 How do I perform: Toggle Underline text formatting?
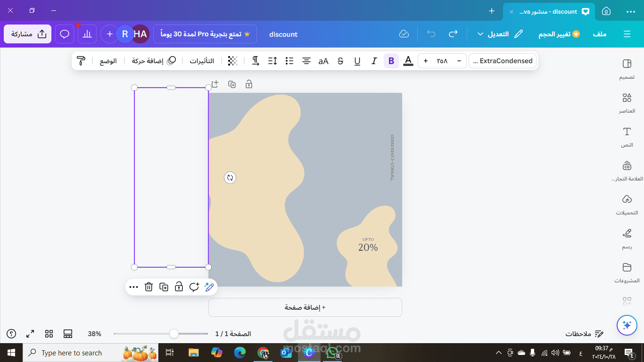357,61
